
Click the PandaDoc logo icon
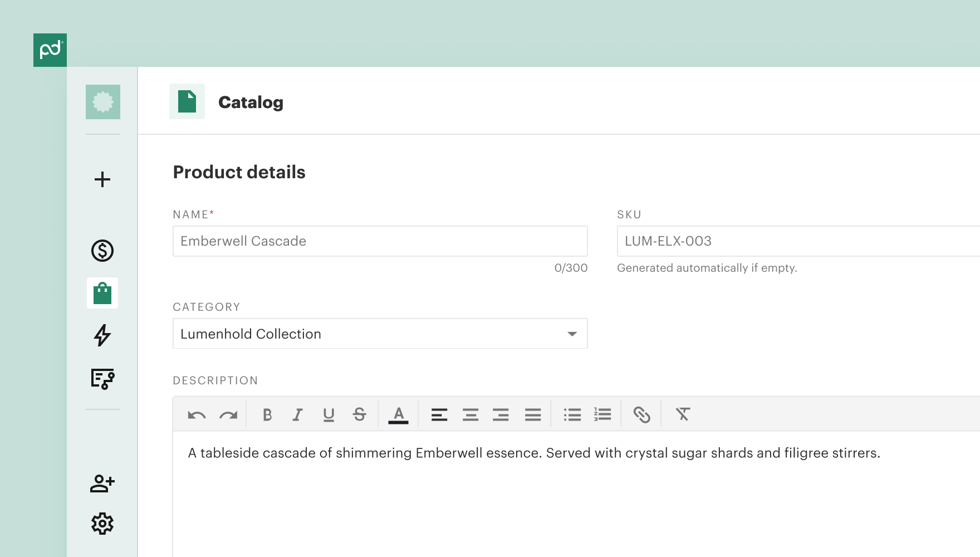point(50,50)
